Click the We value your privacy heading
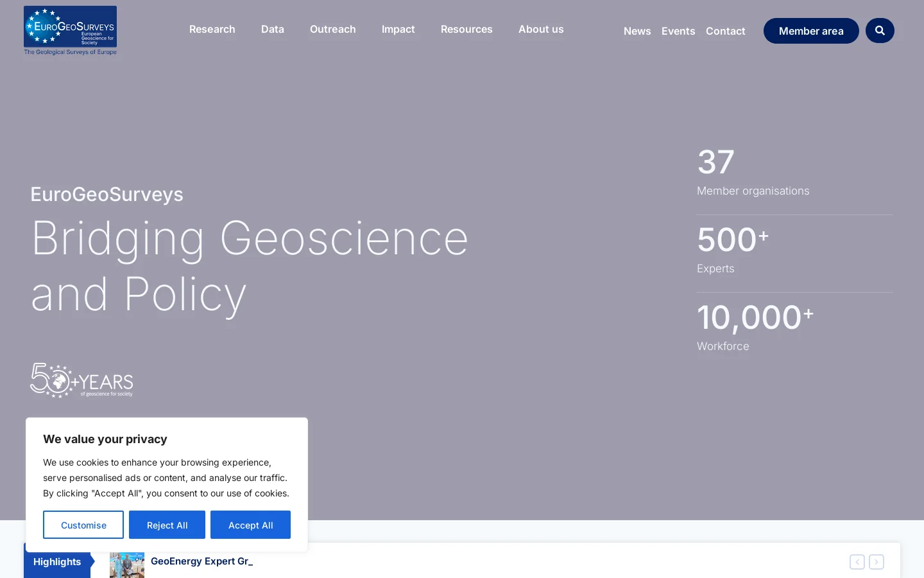 pyautogui.click(x=105, y=439)
